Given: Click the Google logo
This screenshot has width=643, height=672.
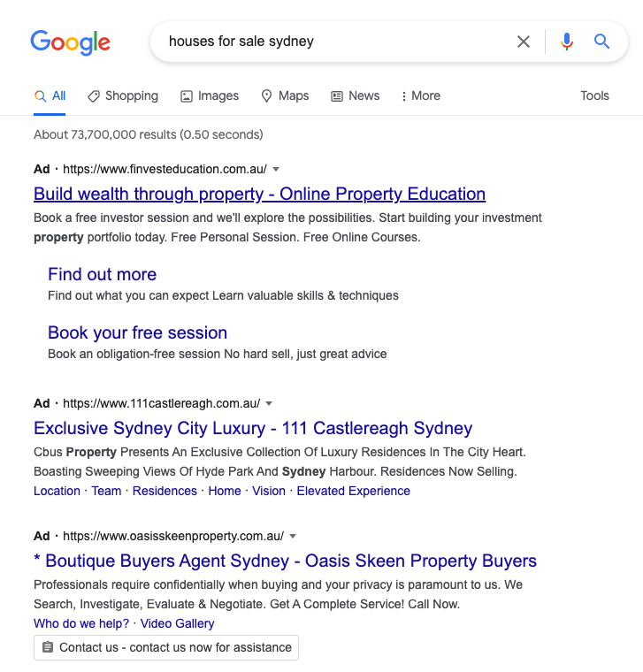Looking at the screenshot, I should [70, 42].
